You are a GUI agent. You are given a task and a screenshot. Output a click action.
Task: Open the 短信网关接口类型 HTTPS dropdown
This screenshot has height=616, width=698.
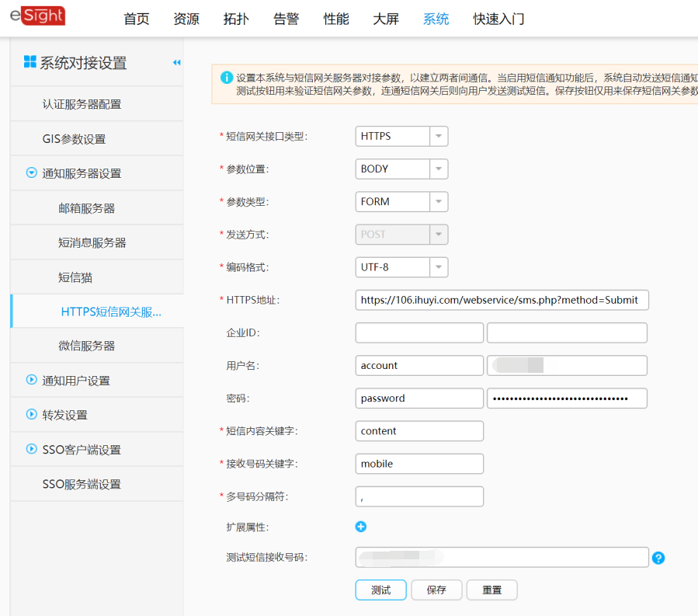click(439, 137)
